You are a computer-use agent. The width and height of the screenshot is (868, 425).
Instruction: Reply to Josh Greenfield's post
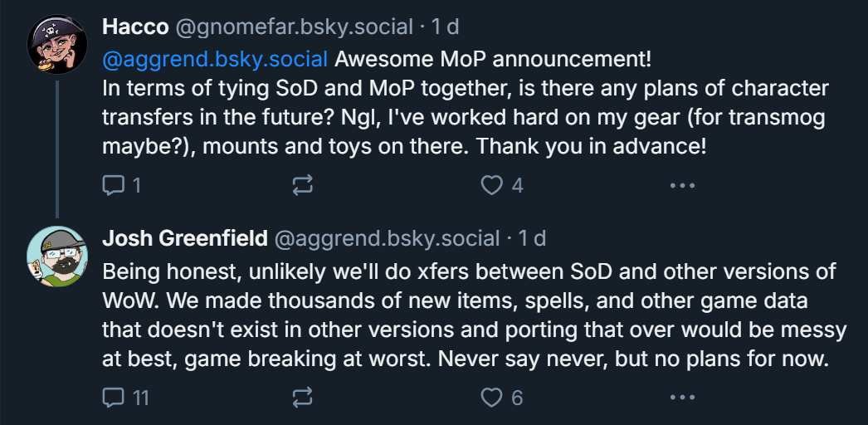point(114,398)
